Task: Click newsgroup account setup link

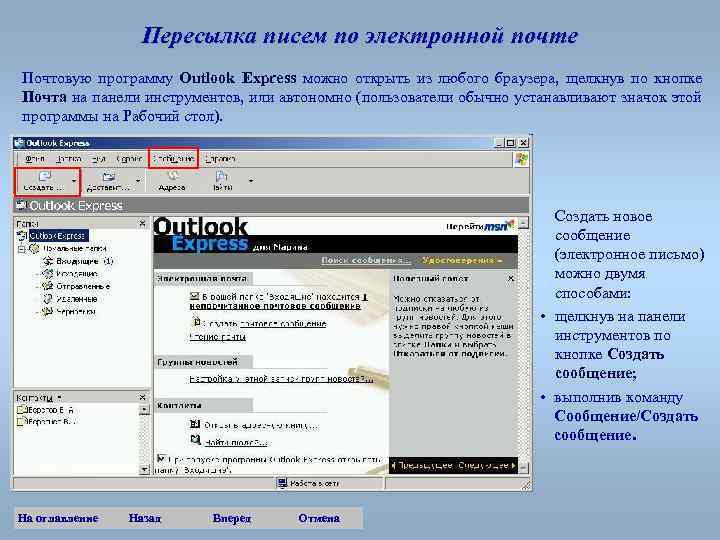Action: [x=281, y=379]
